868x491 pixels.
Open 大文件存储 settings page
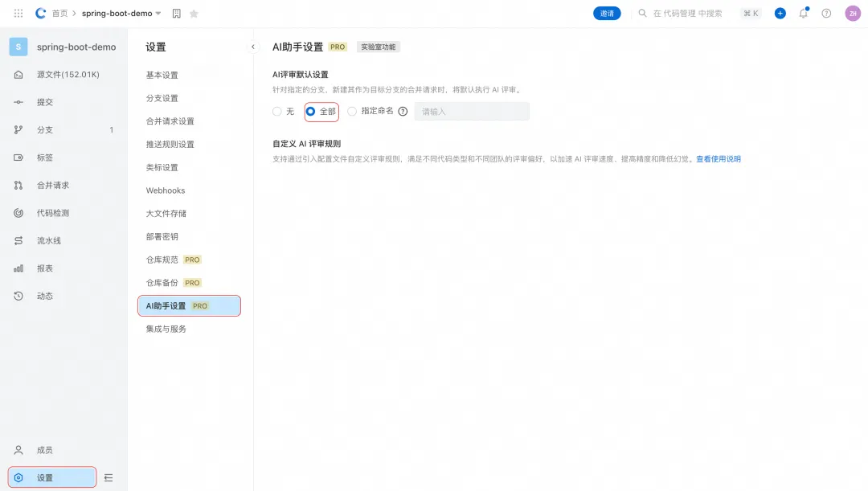click(x=166, y=214)
